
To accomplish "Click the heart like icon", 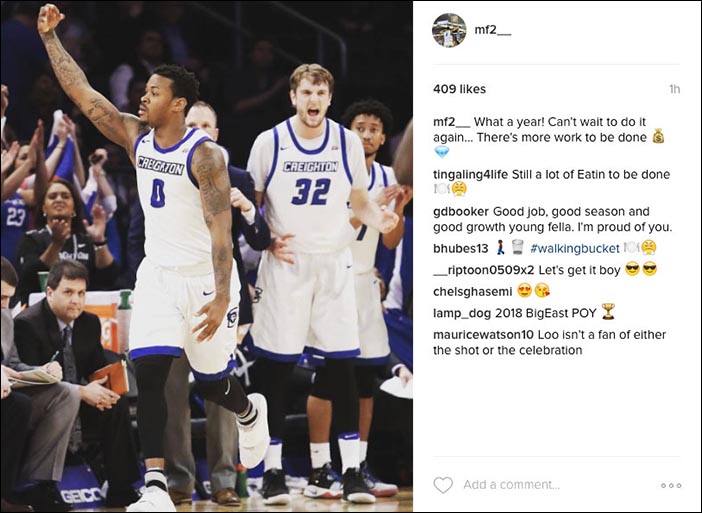I will point(443,485).
